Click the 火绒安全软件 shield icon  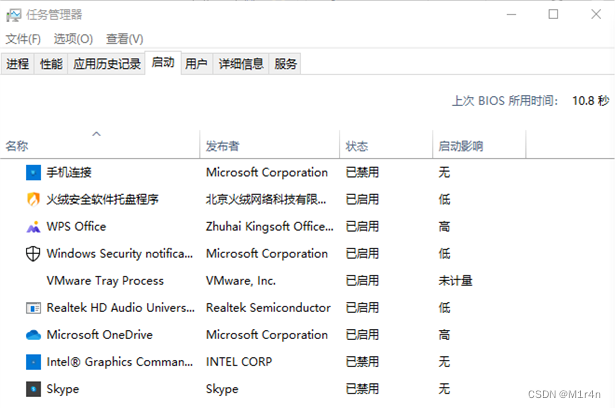33,199
